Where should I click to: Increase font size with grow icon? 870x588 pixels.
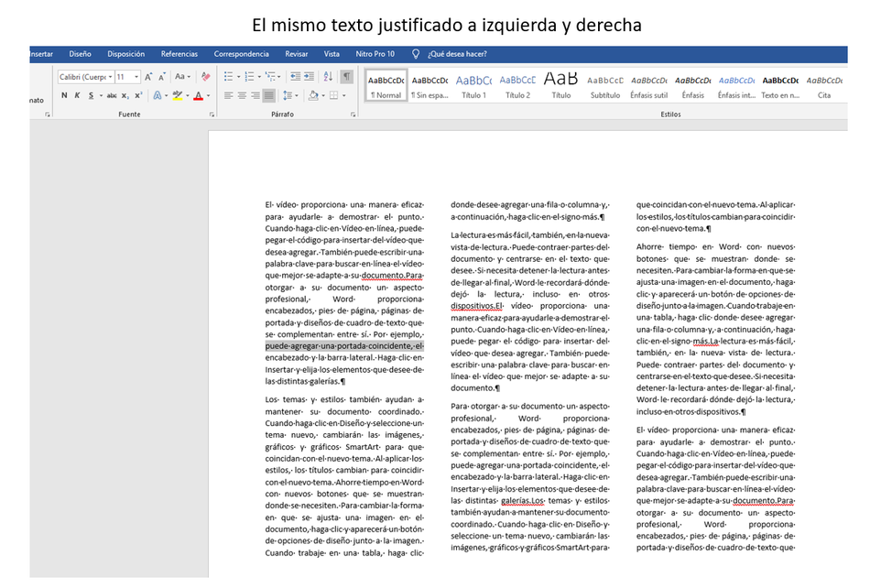click(148, 77)
